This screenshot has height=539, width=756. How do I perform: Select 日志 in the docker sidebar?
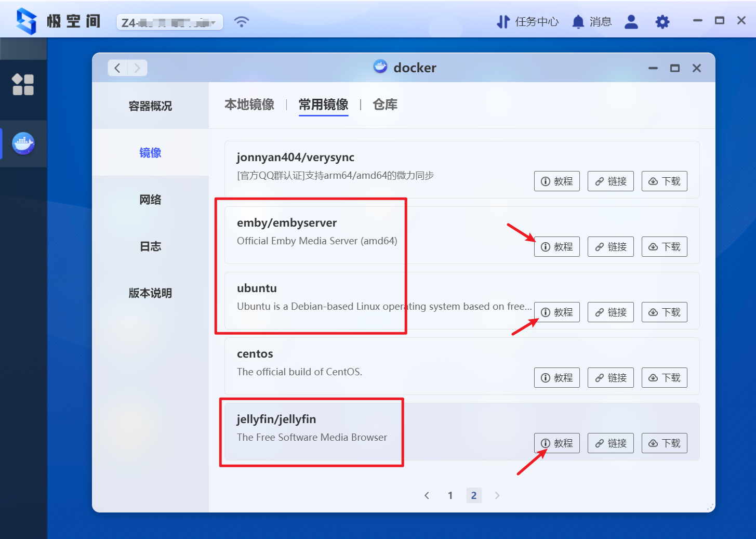[150, 246]
